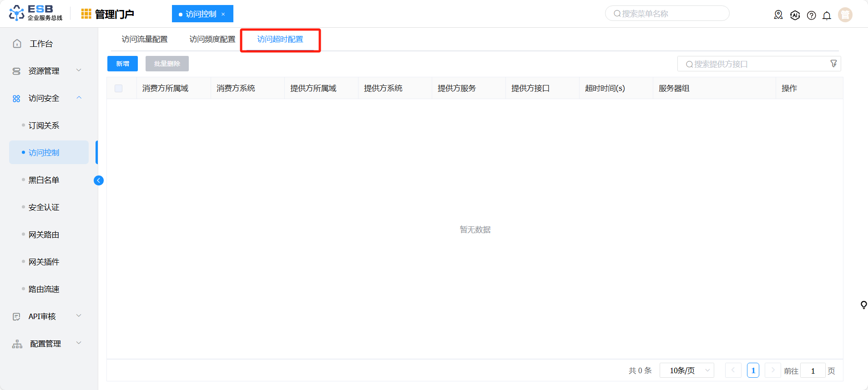This screenshot has height=390, width=868.
Task: Select 黑白名单 in the sidebar
Action: pyautogui.click(x=44, y=180)
